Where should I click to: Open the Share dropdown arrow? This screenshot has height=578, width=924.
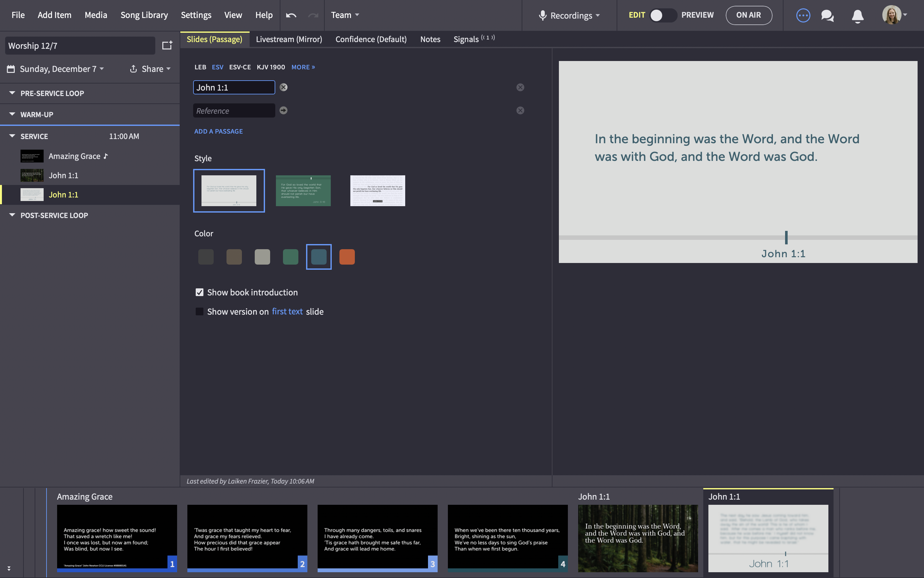(168, 69)
